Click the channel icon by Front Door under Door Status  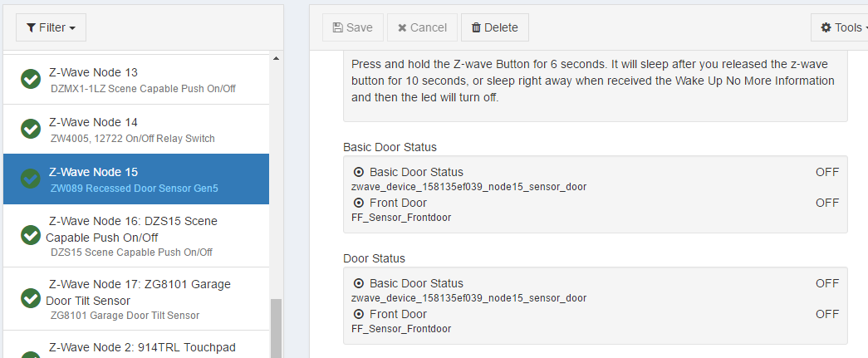coord(359,314)
